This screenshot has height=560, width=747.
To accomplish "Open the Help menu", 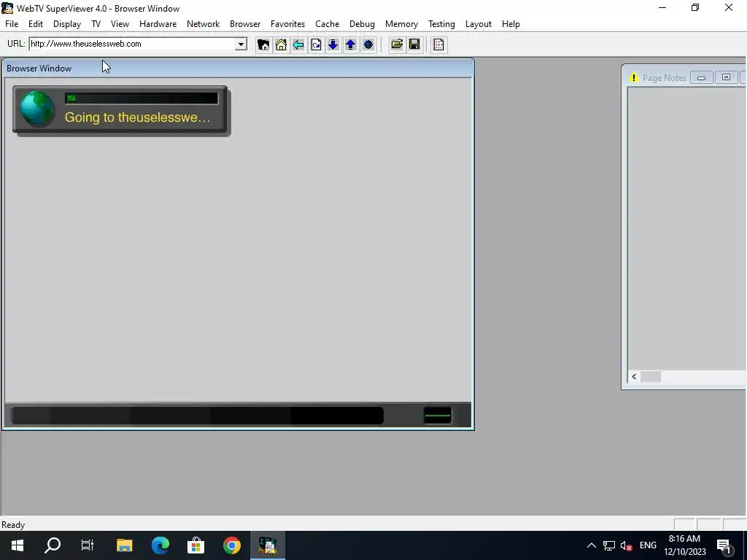I will tap(511, 24).
